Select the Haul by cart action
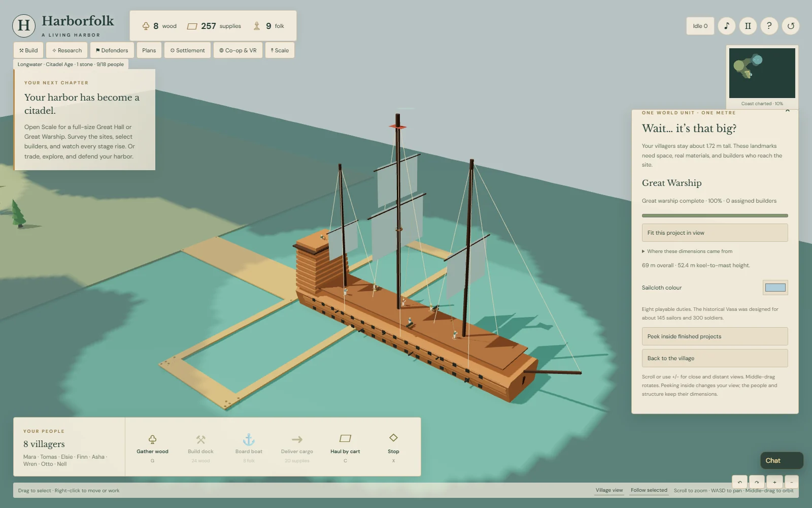The width and height of the screenshot is (812, 508). pyautogui.click(x=345, y=448)
